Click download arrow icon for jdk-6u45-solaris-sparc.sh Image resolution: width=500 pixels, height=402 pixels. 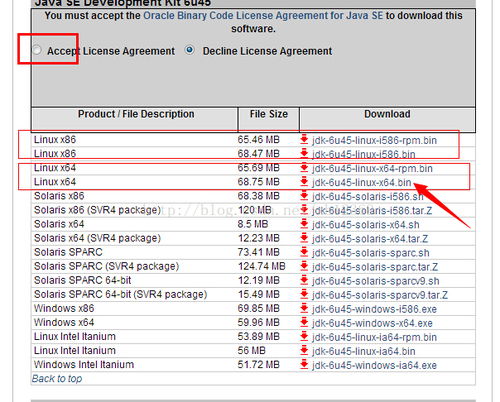pyautogui.click(x=304, y=252)
